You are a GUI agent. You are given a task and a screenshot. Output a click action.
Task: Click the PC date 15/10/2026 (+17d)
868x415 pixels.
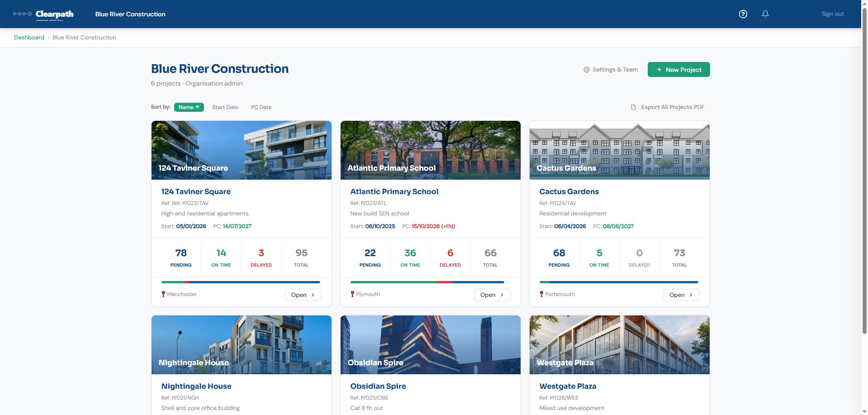(433, 226)
